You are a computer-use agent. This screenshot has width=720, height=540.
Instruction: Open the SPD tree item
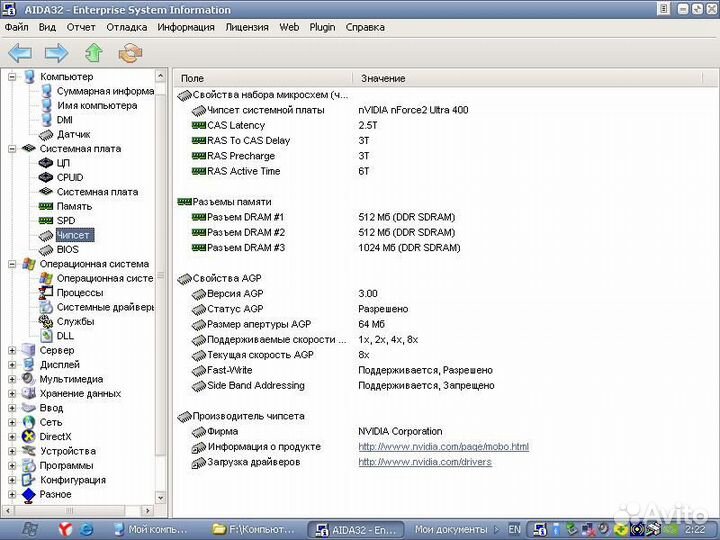(65, 220)
